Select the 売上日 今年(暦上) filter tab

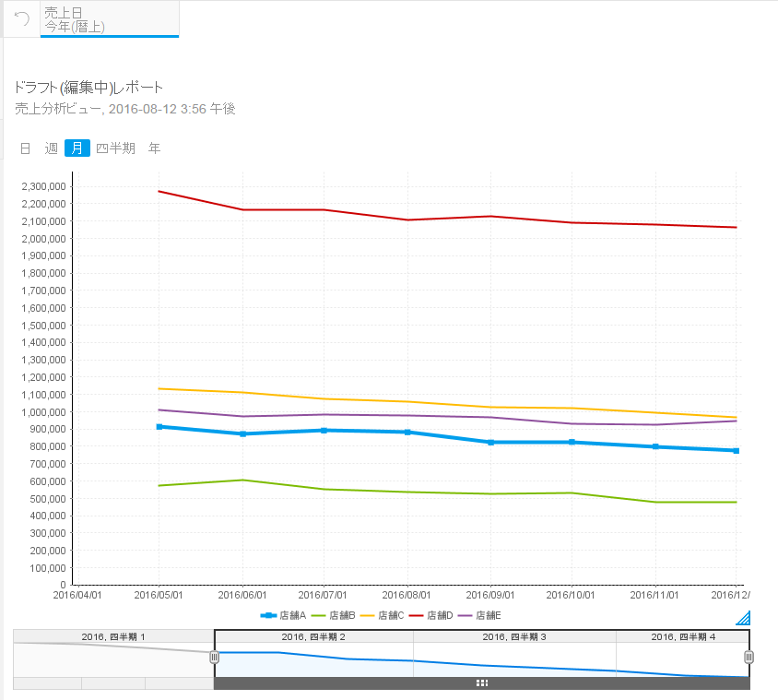[x=110, y=19]
